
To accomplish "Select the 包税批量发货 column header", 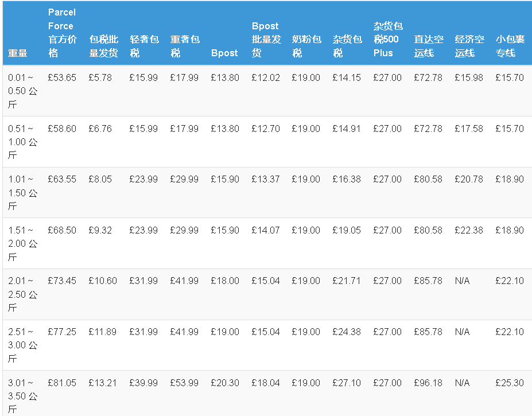I will coord(103,46).
